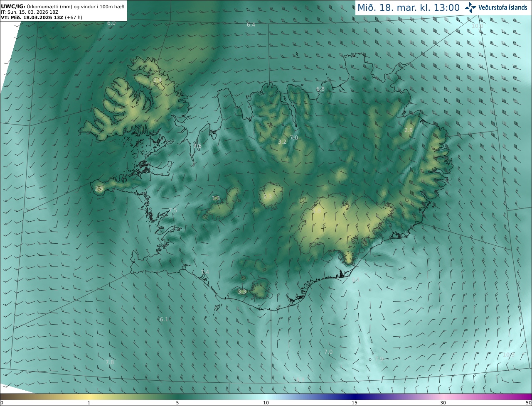The width and height of the screenshot is (532, 406).
Task: Click the colorbar tick label 15
Action: coord(355,403)
